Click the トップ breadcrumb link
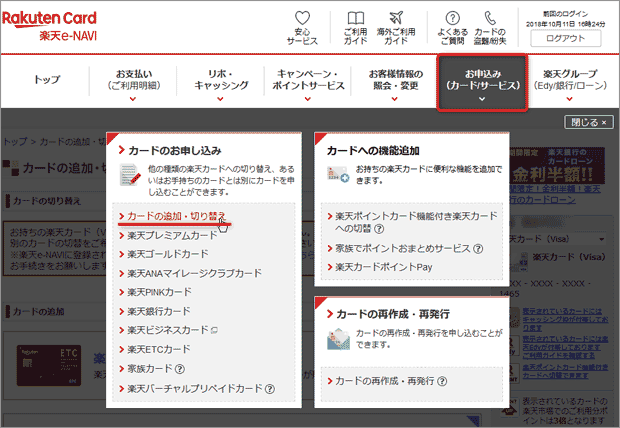Viewport: 620px width, 428px height. (x=15, y=142)
